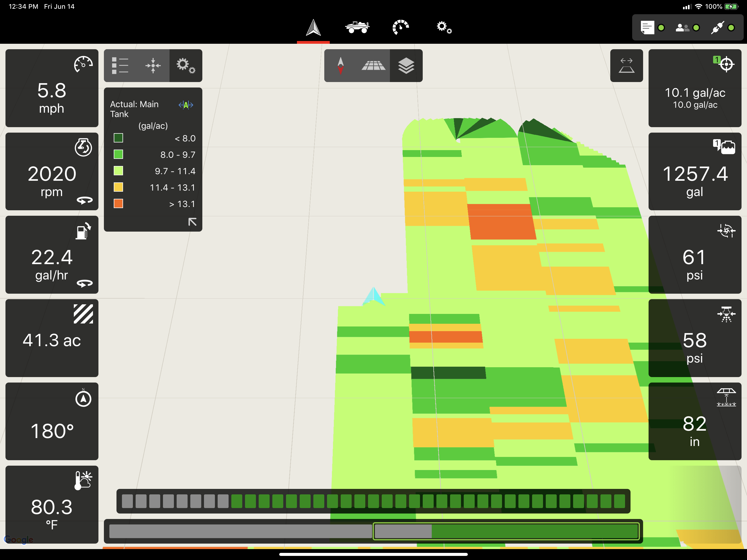This screenshot has height=560, width=747.
Task: Click the implement width button
Action: point(626,66)
